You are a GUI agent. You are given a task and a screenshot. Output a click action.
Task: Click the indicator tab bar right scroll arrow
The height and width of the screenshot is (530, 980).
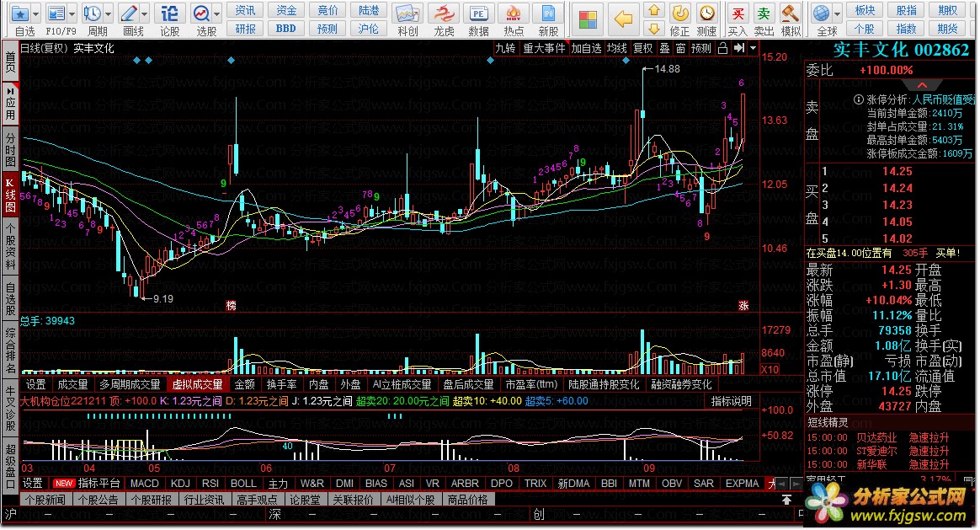(796, 484)
